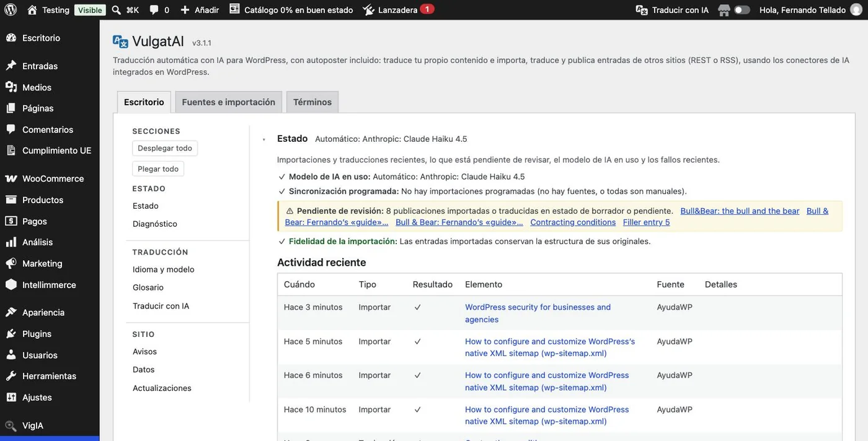Click the Páginas icon in sidebar
Image resolution: width=868 pixels, height=441 pixels.
click(x=11, y=108)
